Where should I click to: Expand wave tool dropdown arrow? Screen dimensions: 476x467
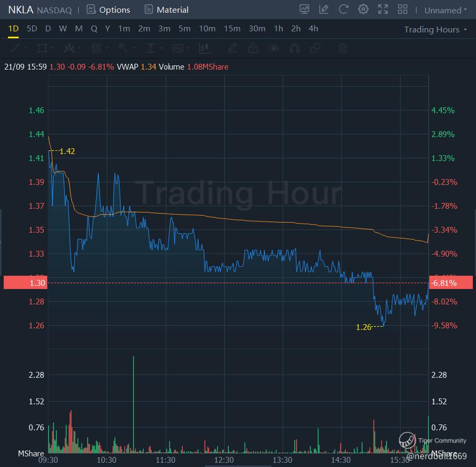tap(80, 48)
